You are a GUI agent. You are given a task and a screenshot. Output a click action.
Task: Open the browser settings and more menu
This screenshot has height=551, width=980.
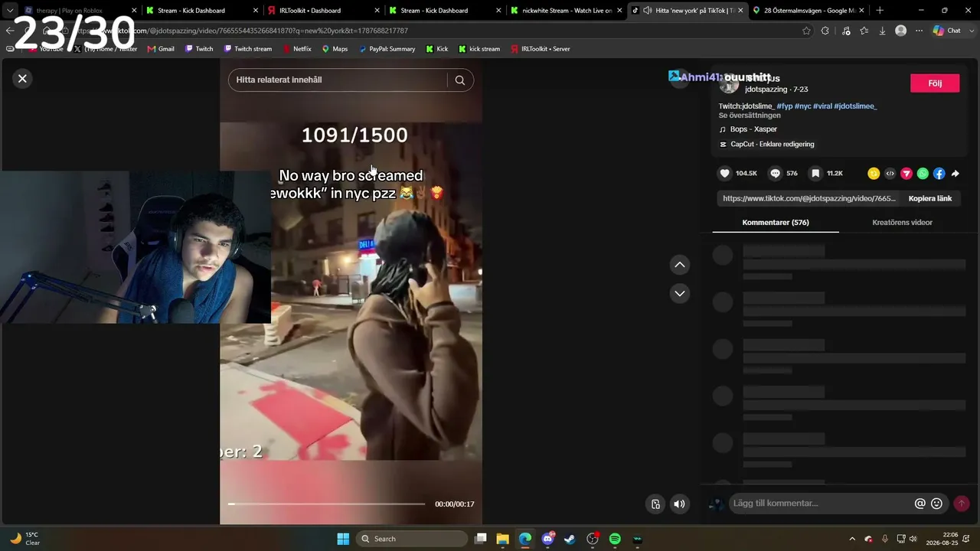pos(920,31)
